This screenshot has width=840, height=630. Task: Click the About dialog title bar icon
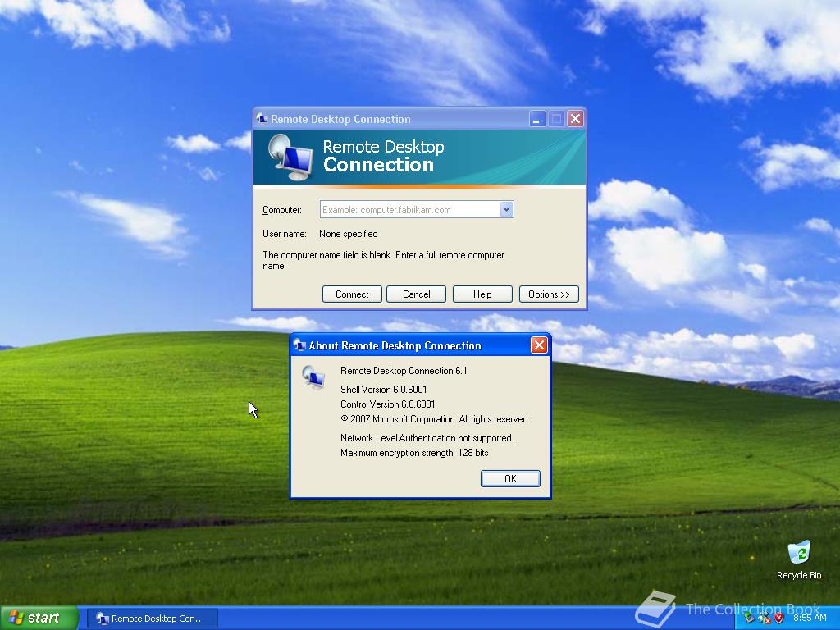click(x=299, y=345)
